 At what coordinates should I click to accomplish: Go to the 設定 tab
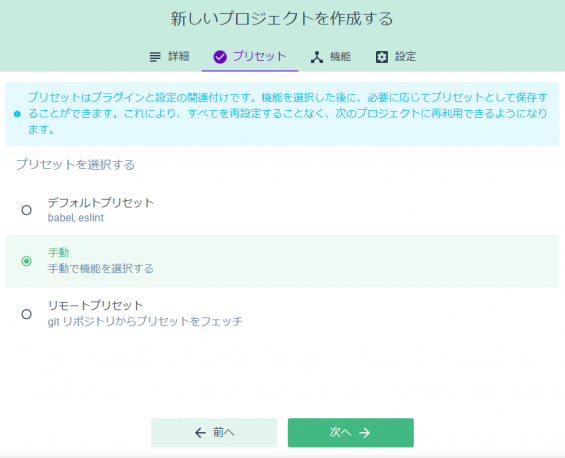point(396,57)
